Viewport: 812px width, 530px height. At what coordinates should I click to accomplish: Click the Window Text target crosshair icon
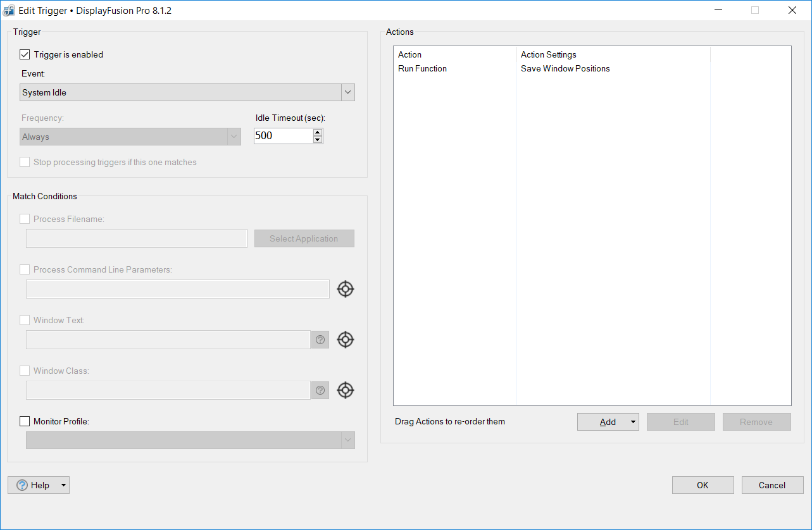(x=345, y=340)
